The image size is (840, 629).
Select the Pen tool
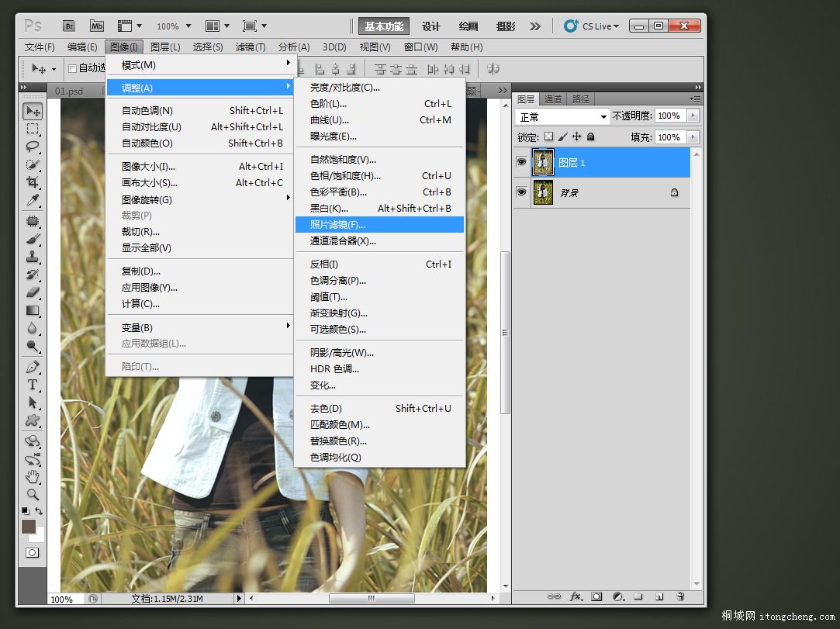(x=33, y=367)
